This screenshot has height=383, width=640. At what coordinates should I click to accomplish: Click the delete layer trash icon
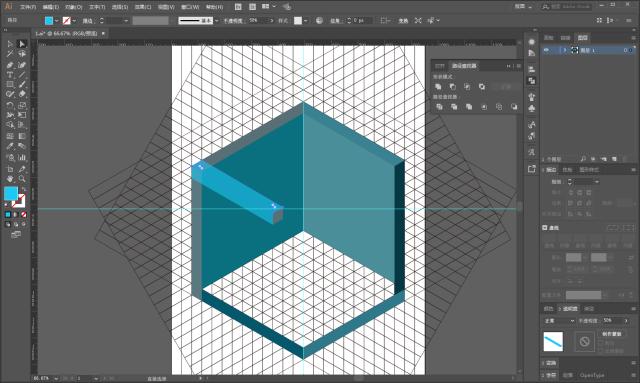click(x=624, y=159)
